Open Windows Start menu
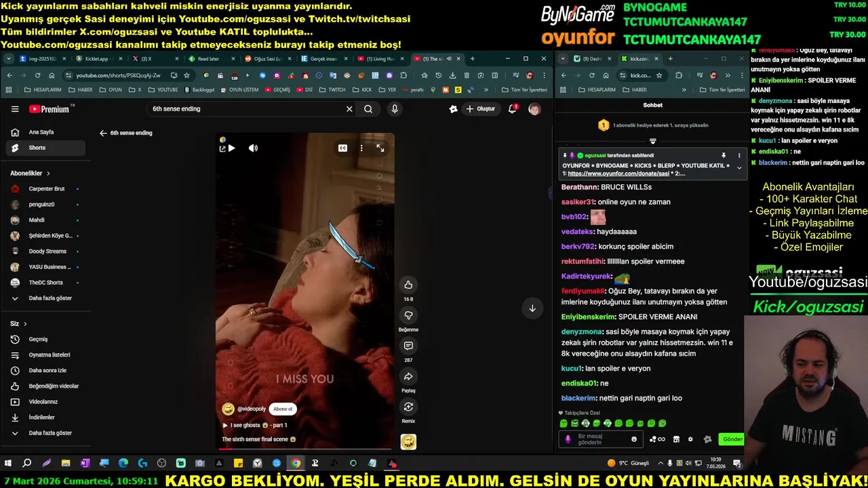Viewport: 868px width, 488px height. [8, 464]
